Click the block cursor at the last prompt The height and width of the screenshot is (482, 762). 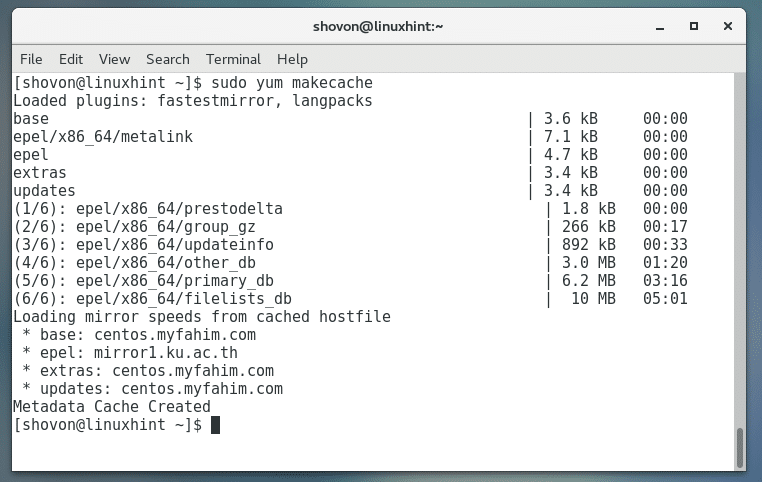pos(214,425)
